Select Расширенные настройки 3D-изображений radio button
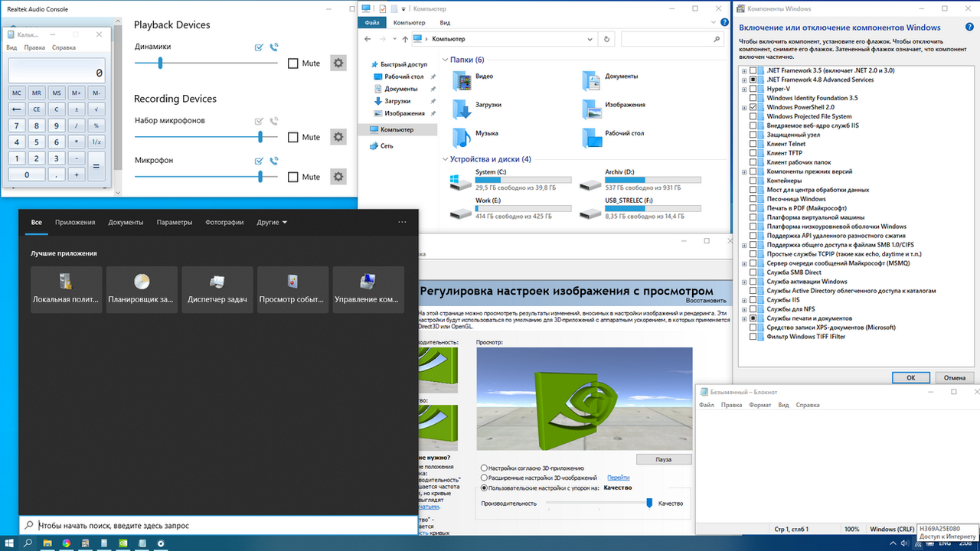 pos(484,478)
